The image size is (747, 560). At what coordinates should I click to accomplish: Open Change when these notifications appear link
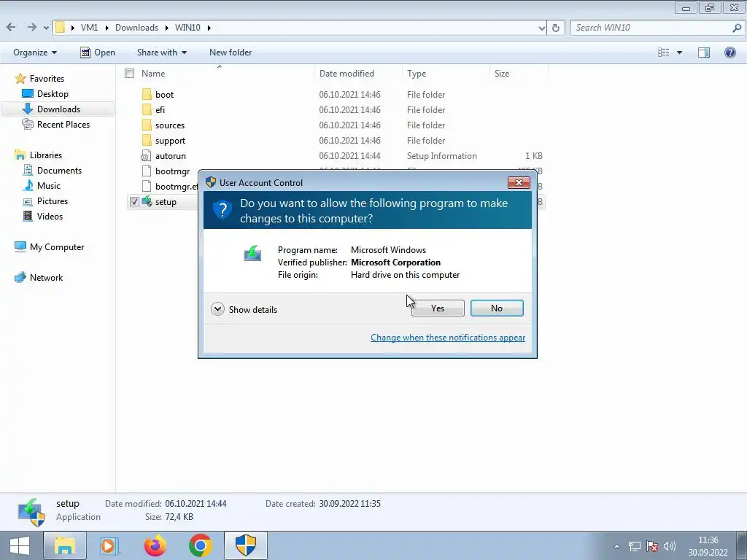448,337
